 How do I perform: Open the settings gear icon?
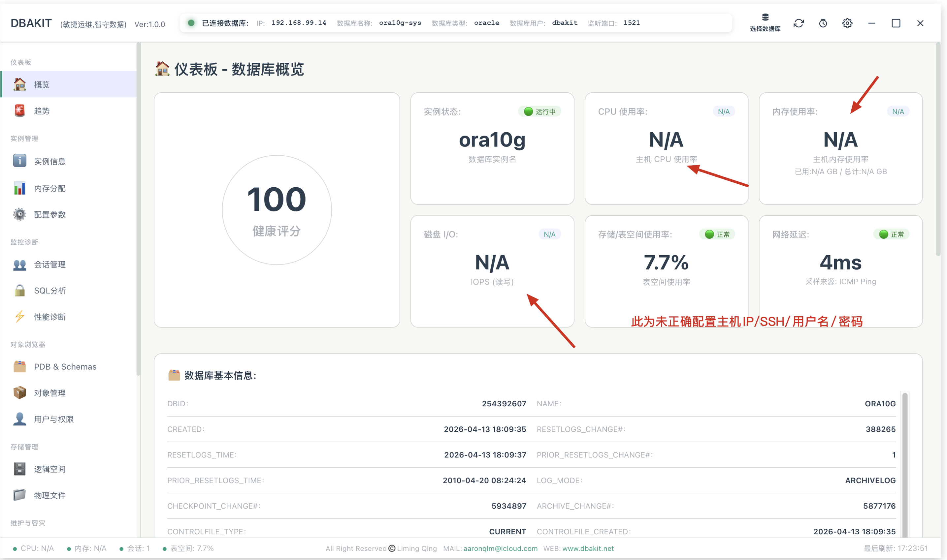[847, 23]
